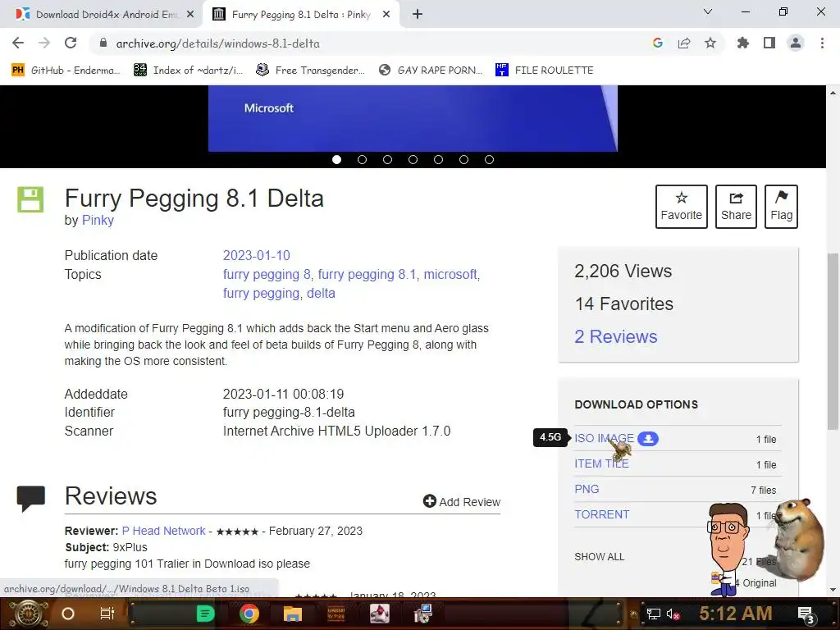The image size is (840, 630).
Task: Open the Extensions puzzle icon
Action: 743,43
